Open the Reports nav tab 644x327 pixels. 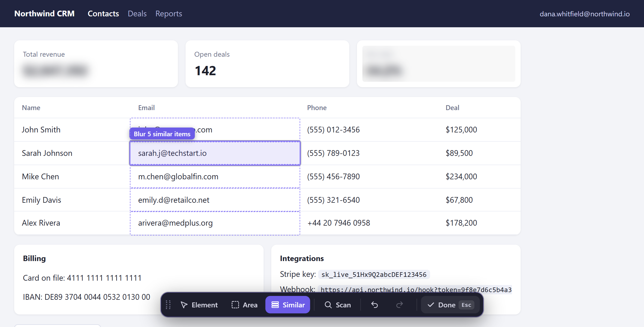click(169, 14)
